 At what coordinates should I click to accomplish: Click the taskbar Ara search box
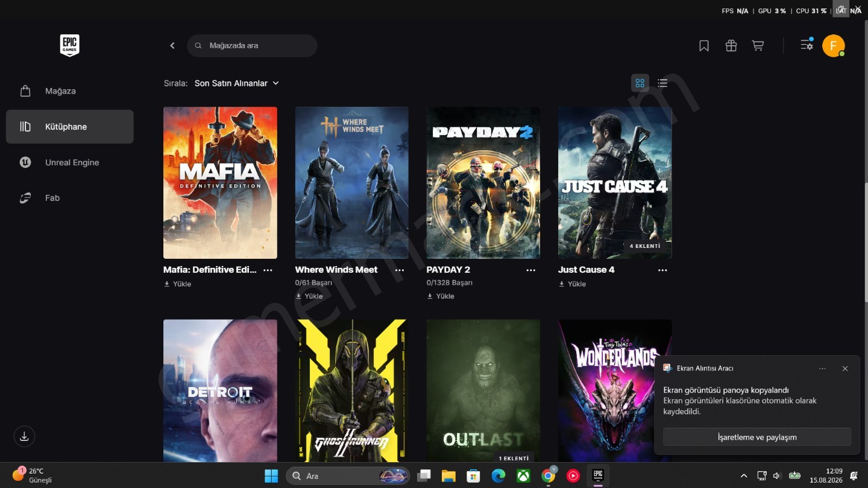click(348, 476)
